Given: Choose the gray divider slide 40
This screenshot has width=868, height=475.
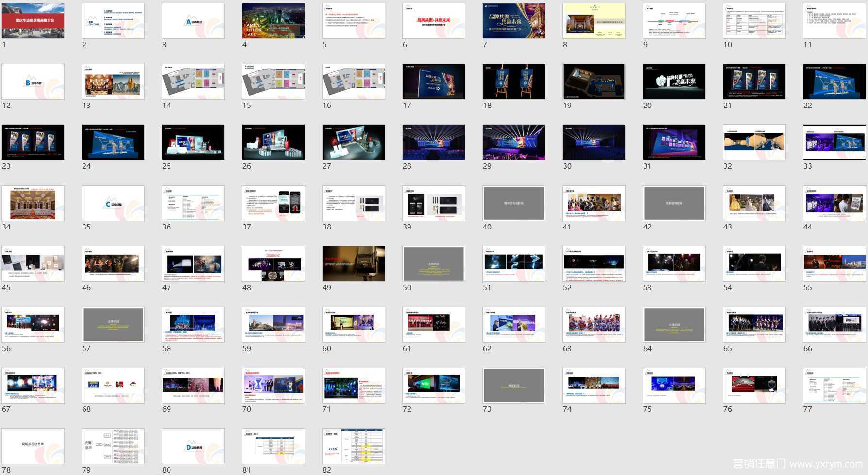Looking at the screenshot, I should 514,203.
